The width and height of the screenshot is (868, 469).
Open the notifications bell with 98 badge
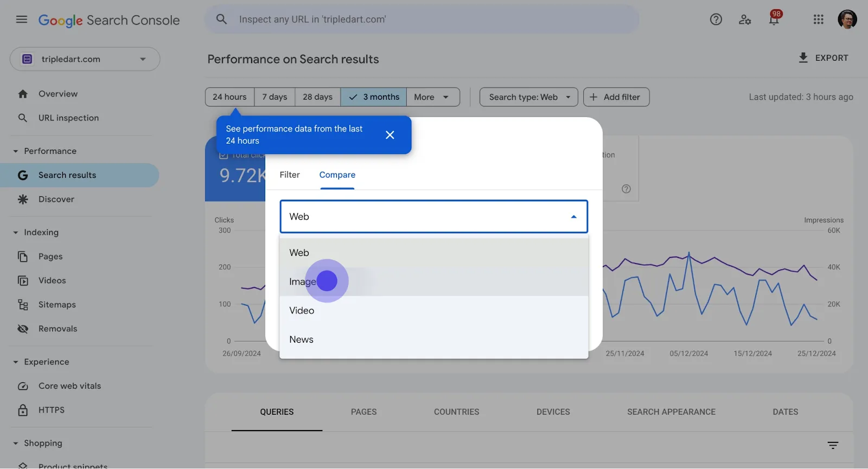774,18
